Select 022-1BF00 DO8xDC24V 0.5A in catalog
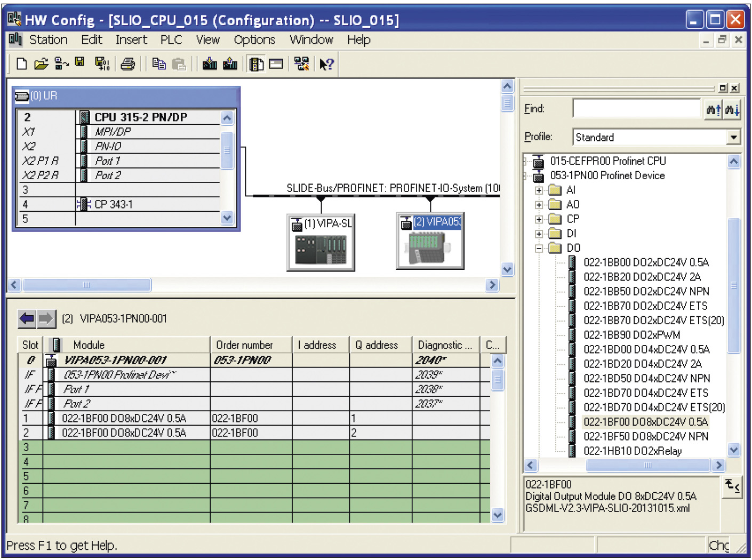 pyautogui.click(x=646, y=422)
